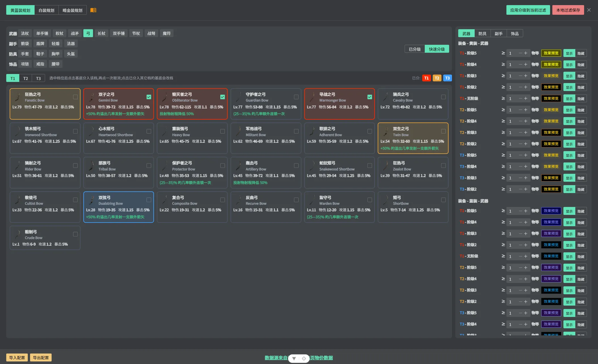Click the orange book guide icon

(93, 10)
